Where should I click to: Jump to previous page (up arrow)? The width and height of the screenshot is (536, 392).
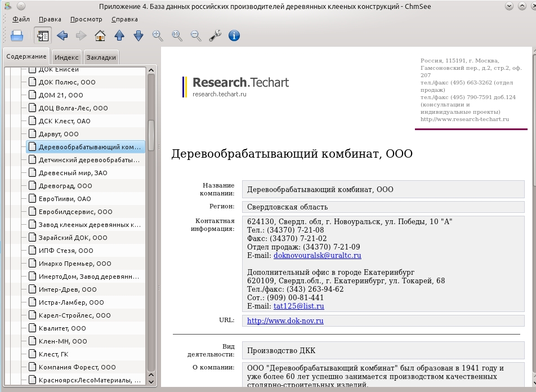point(119,35)
